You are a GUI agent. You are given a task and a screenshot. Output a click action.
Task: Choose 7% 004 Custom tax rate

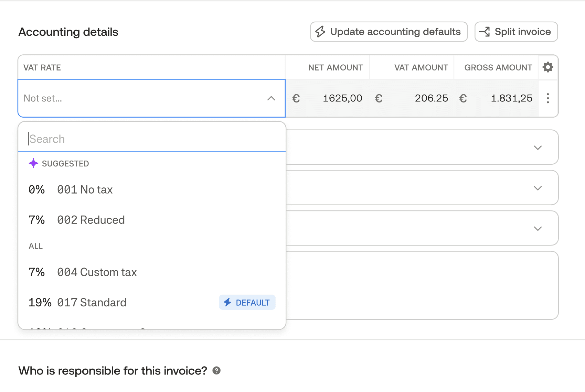[97, 272]
